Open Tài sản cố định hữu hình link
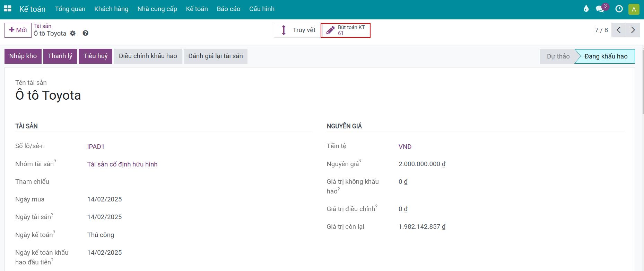The width and height of the screenshot is (644, 271). 122,164
